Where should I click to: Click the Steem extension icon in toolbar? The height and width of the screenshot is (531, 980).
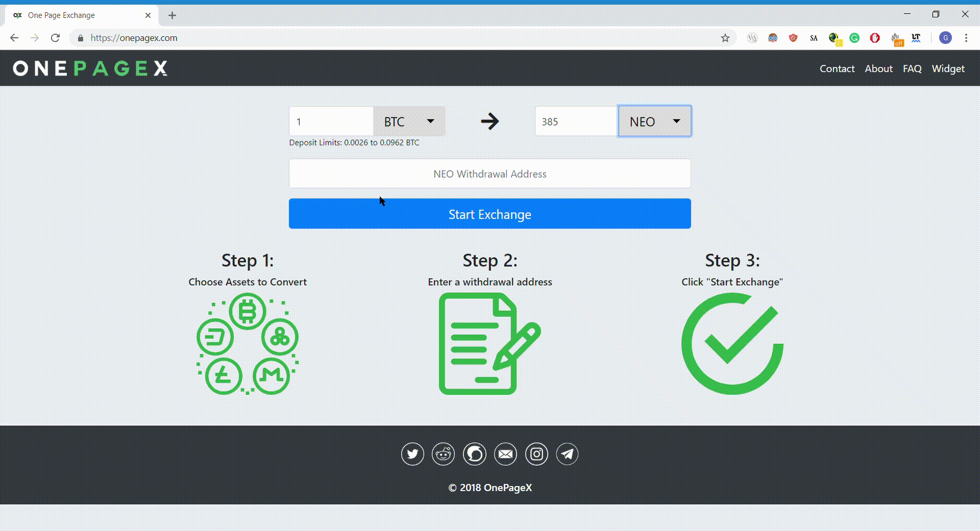[752, 38]
